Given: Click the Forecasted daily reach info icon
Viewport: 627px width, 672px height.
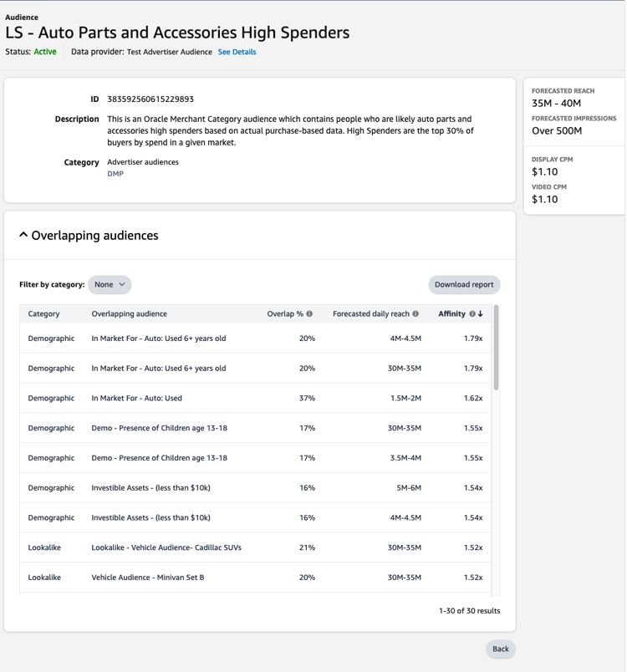Looking at the screenshot, I should 415,314.
